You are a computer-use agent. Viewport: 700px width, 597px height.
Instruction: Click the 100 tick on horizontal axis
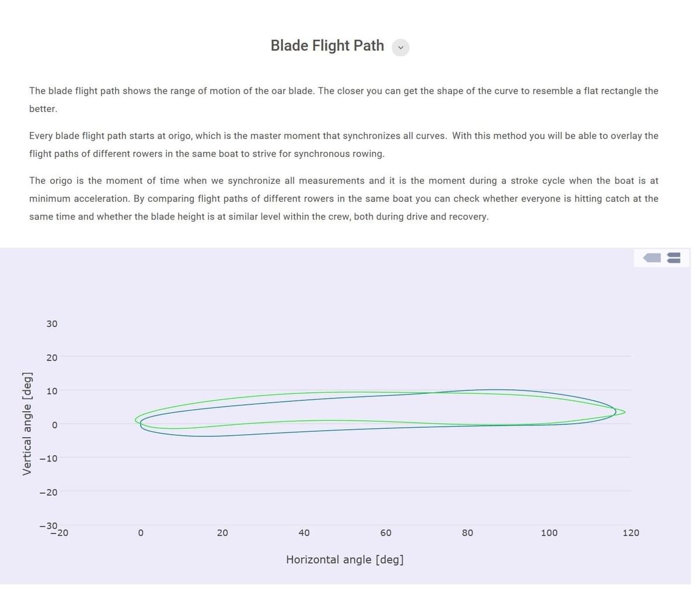click(x=549, y=533)
